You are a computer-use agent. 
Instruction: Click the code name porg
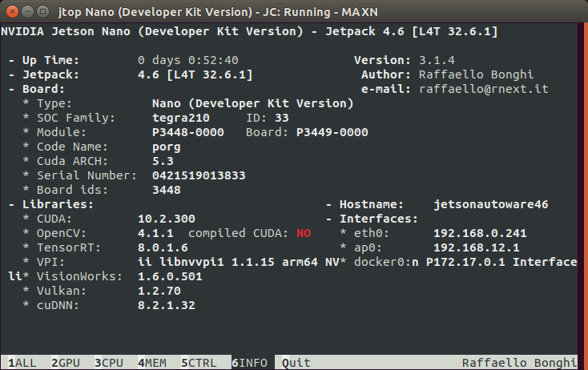(167, 147)
